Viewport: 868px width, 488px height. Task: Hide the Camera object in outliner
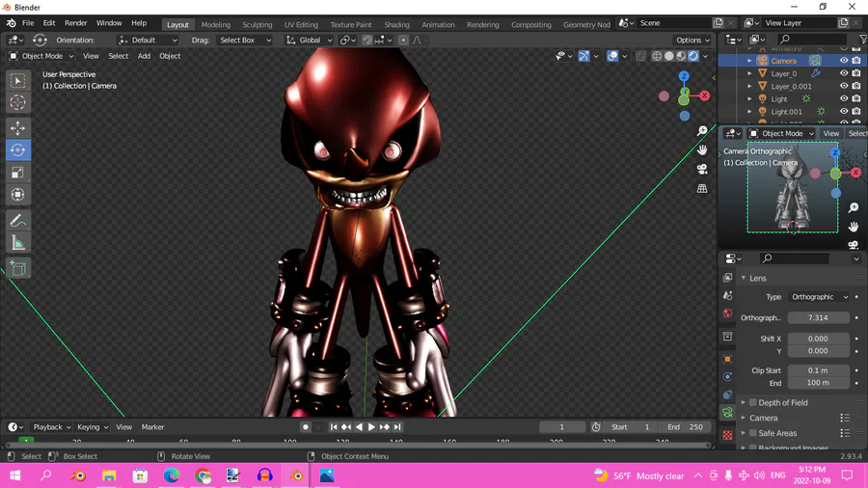click(x=844, y=61)
